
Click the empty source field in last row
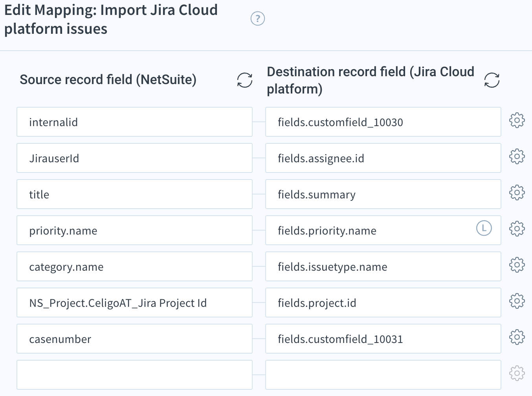pyautogui.click(x=134, y=375)
